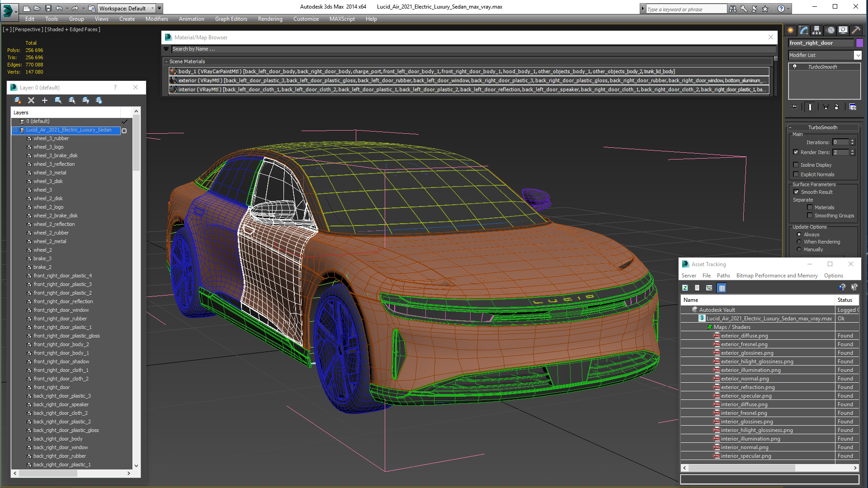868x488 pixels.
Task: Click the Pin Stack icon
Action: (794, 107)
